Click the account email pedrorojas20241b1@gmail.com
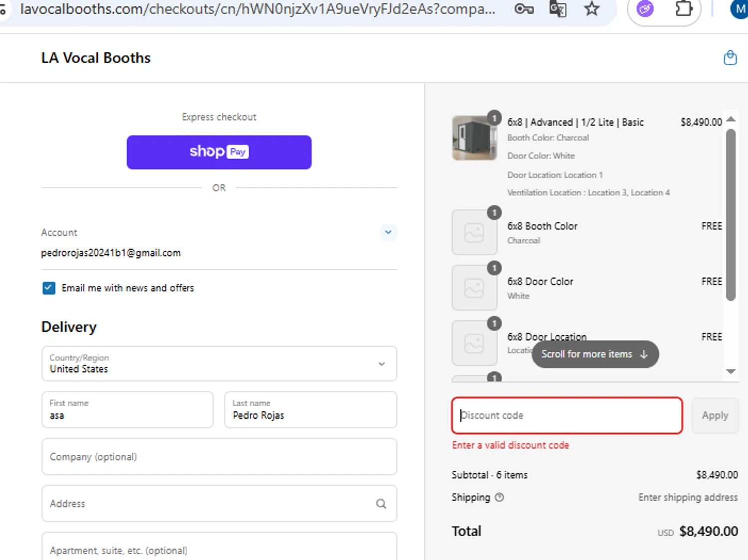The height and width of the screenshot is (560, 748). pos(111,253)
